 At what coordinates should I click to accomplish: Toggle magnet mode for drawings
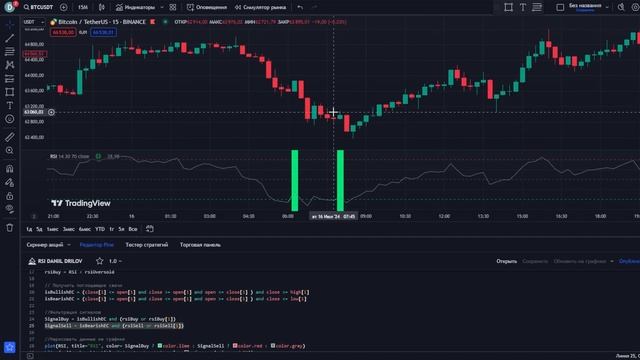[x=10, y=169]
